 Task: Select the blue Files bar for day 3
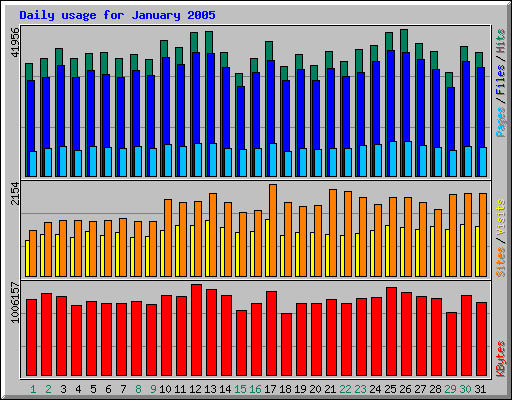click(61, 106)
